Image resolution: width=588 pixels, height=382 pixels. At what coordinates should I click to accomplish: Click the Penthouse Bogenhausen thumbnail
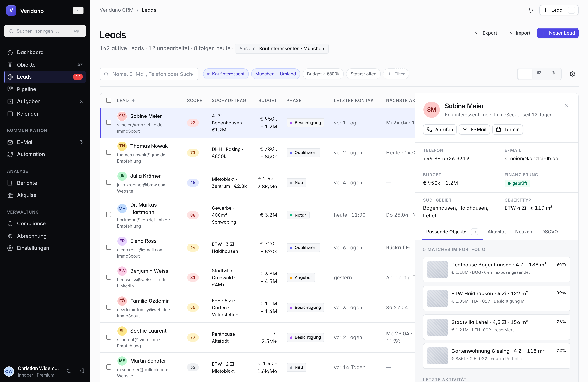tap(437, 269)
